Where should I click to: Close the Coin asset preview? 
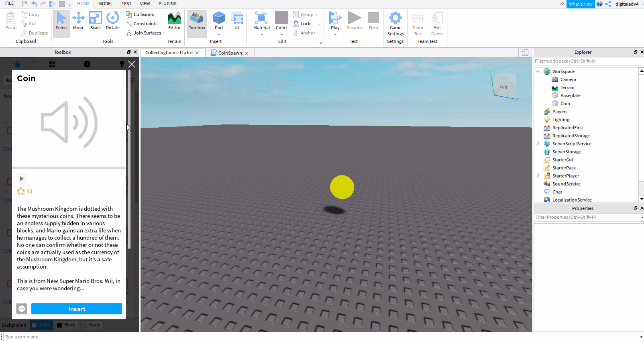coord(132,64)
